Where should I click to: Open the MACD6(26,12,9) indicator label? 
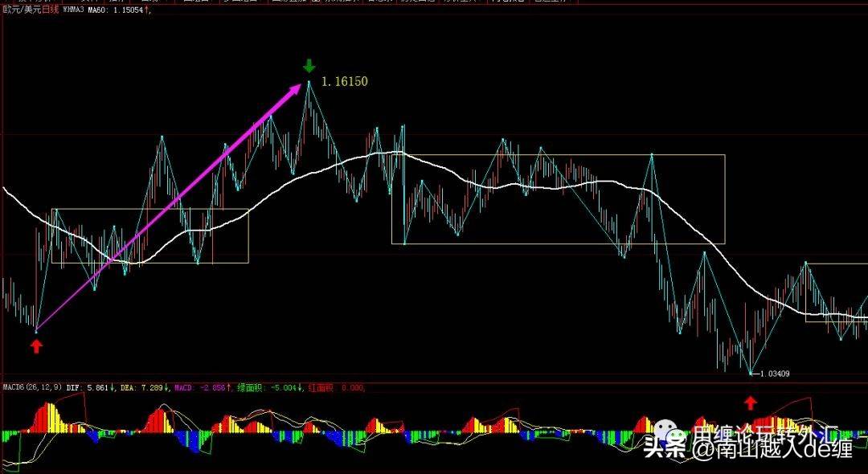coord(33,388)
